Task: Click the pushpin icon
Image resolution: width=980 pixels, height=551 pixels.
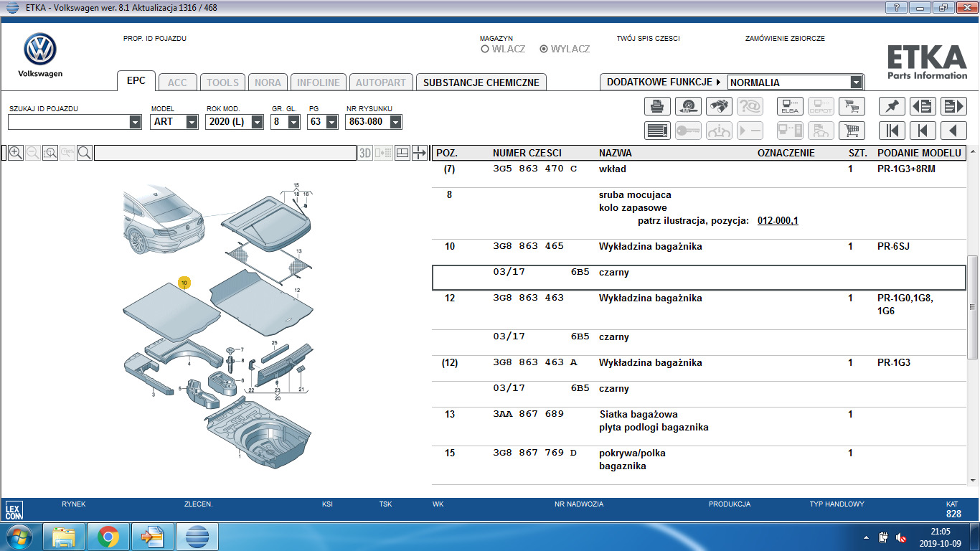Action: click(x=892, y=107)
